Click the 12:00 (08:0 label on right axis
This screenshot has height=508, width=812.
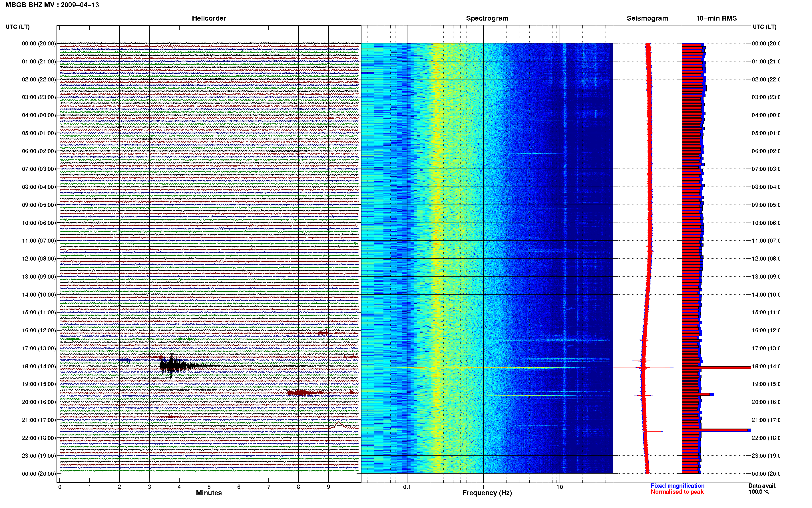point(766,259)
